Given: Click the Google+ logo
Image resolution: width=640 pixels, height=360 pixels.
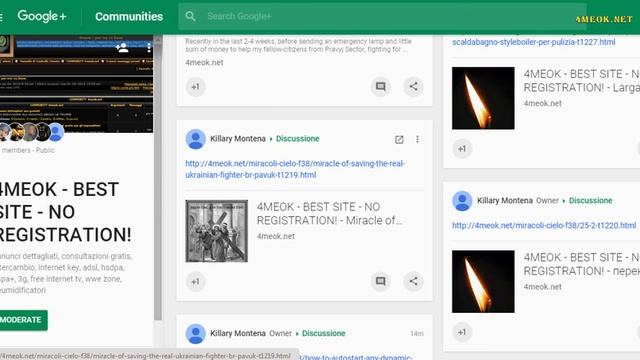Looking at the screenshot, I should (x=42, y=16).
